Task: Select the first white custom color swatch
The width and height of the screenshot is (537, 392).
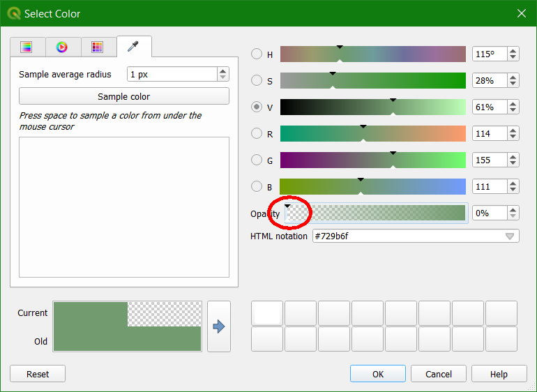Action: pyautogui.click(x=267, y=313)
